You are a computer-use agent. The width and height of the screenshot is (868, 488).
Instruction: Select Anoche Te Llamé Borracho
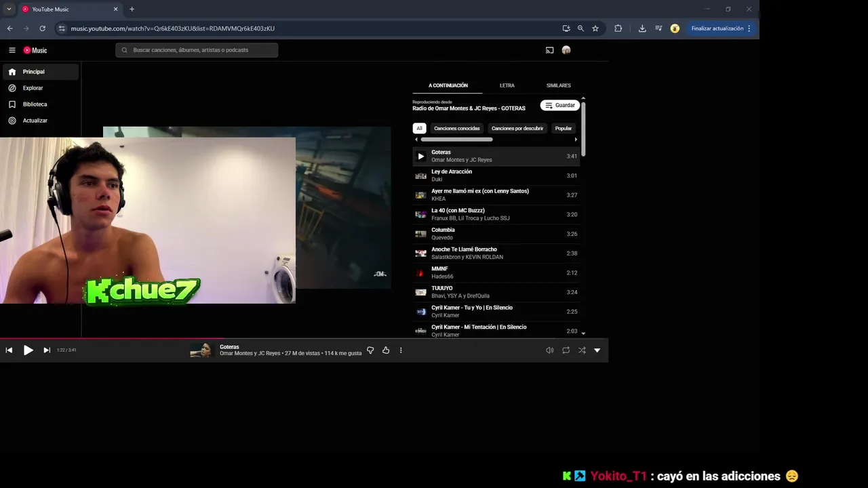tap(496, 253)
